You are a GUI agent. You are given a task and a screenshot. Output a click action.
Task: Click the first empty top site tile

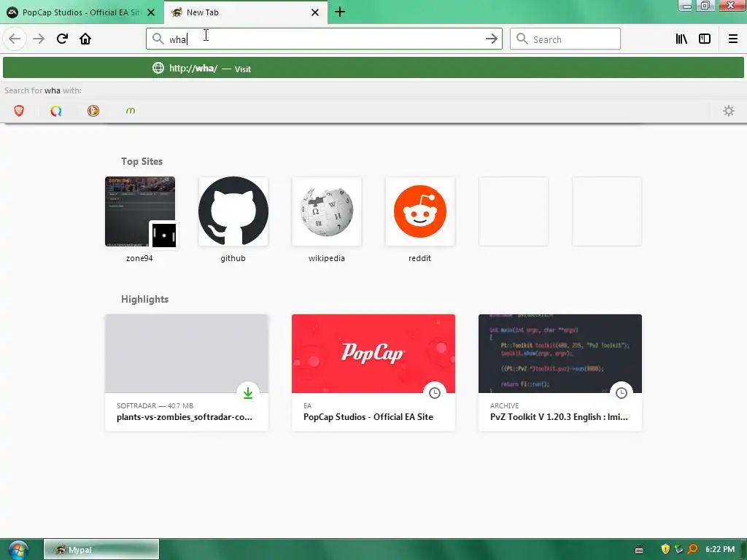point(513,211)
